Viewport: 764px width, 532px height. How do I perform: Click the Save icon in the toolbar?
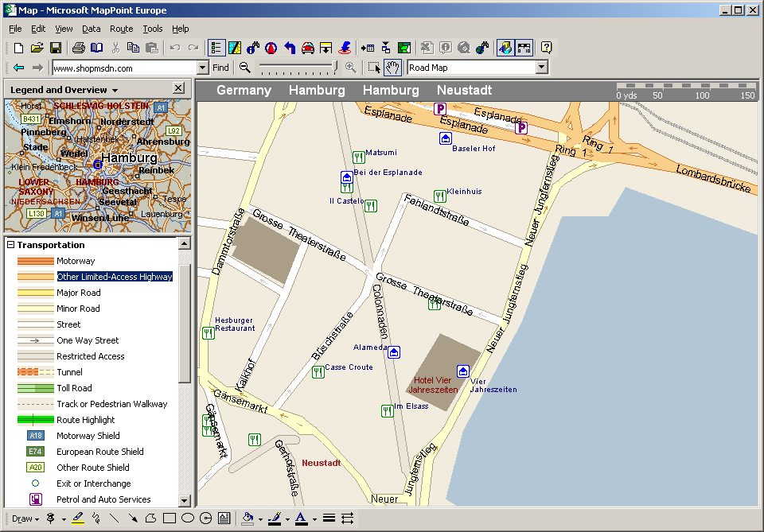click(x=56, y=48)
